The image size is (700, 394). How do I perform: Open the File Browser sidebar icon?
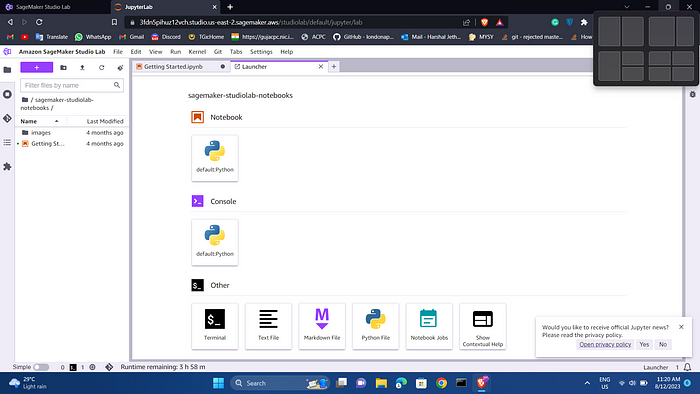click(x=7, y=70)
